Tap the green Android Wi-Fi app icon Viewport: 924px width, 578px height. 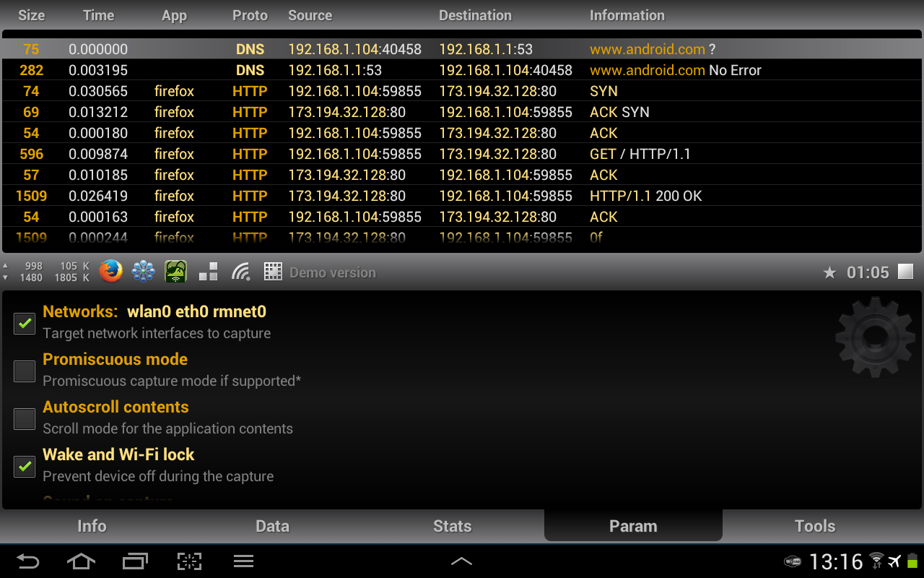point(175,272)
